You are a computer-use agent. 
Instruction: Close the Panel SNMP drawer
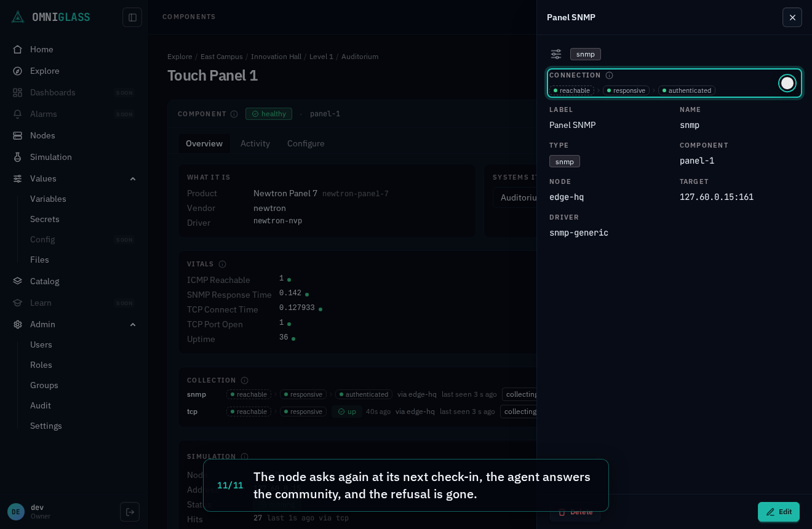[792, 17]
